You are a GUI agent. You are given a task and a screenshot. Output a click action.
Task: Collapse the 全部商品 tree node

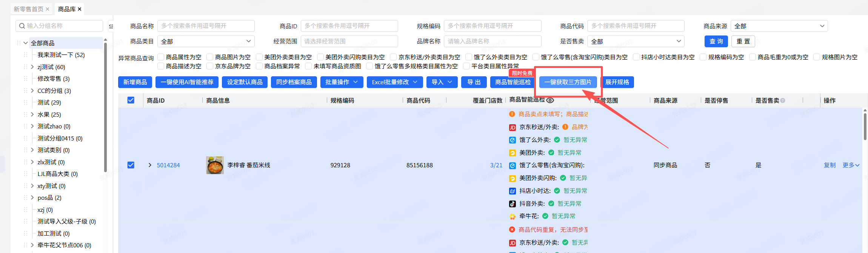(26, 43)
